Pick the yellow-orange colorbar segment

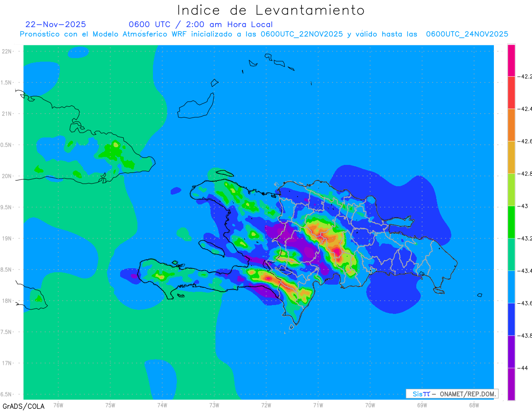[511, 157]
